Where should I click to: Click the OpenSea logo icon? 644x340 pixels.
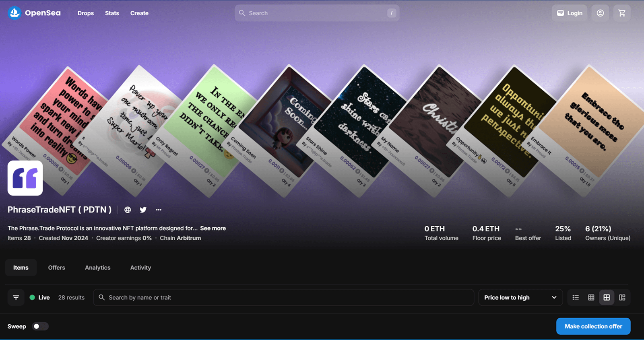point(14,13)
